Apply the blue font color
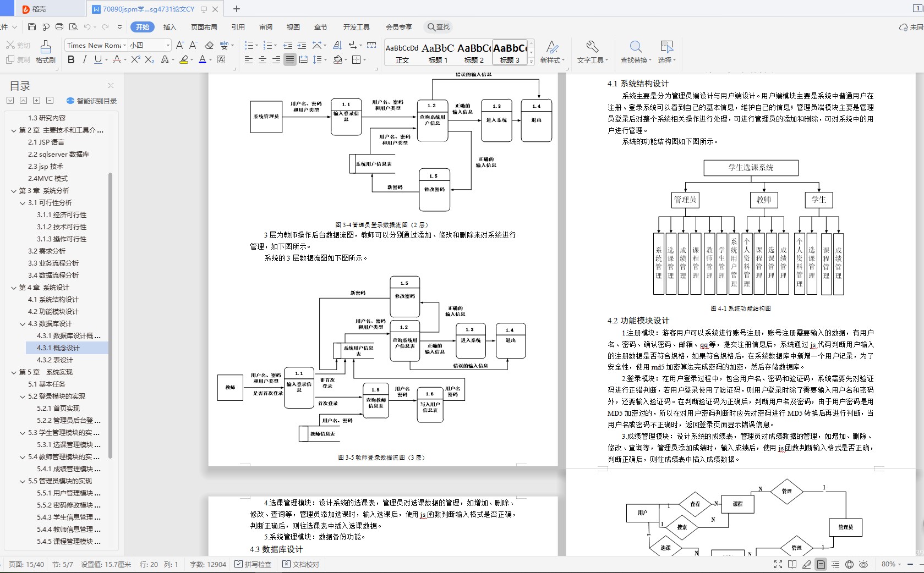The image size is (924, 573). tap(202, 59)
